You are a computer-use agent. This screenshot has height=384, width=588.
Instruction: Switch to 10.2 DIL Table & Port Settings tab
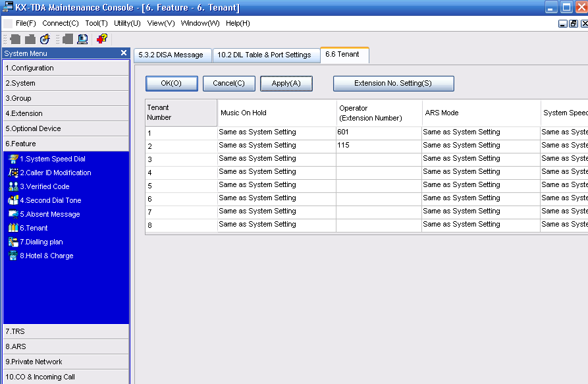click(266, 55)
